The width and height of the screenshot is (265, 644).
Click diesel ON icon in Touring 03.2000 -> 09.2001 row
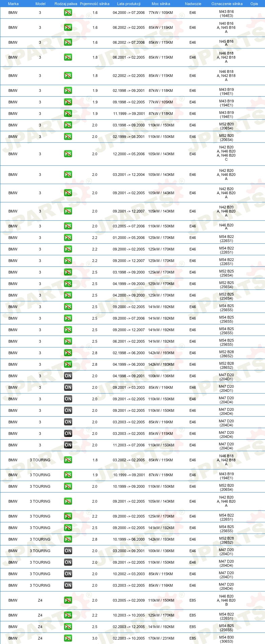pos(68,551)
